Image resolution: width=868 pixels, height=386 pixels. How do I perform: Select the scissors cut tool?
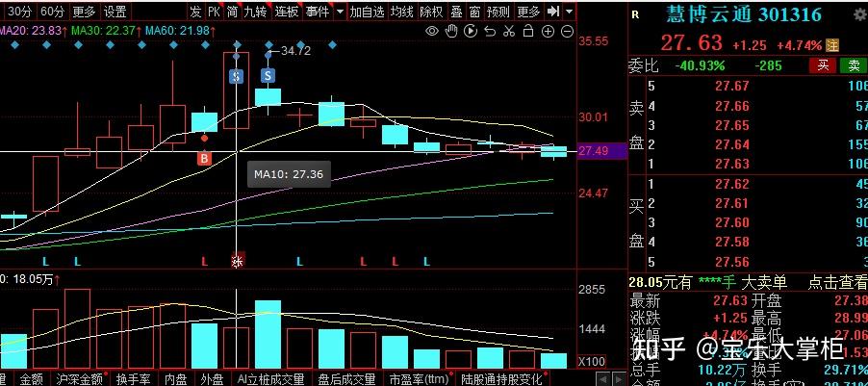click(x=507, y=32)
